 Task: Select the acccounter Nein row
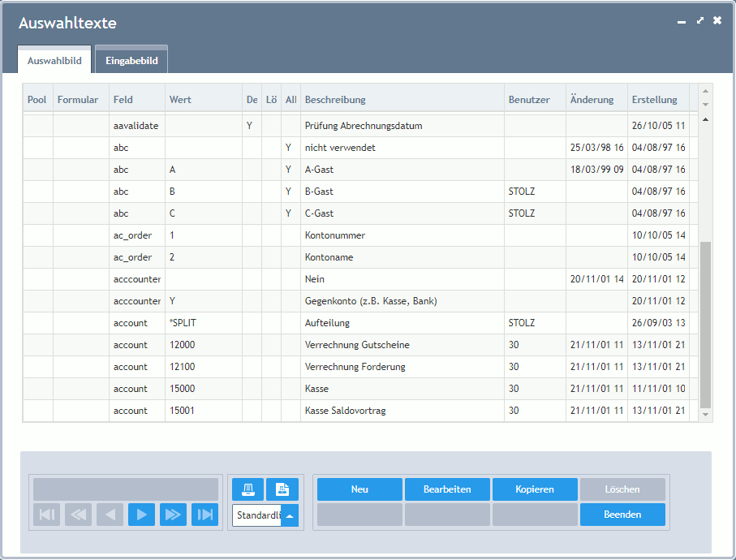[360, 279]
